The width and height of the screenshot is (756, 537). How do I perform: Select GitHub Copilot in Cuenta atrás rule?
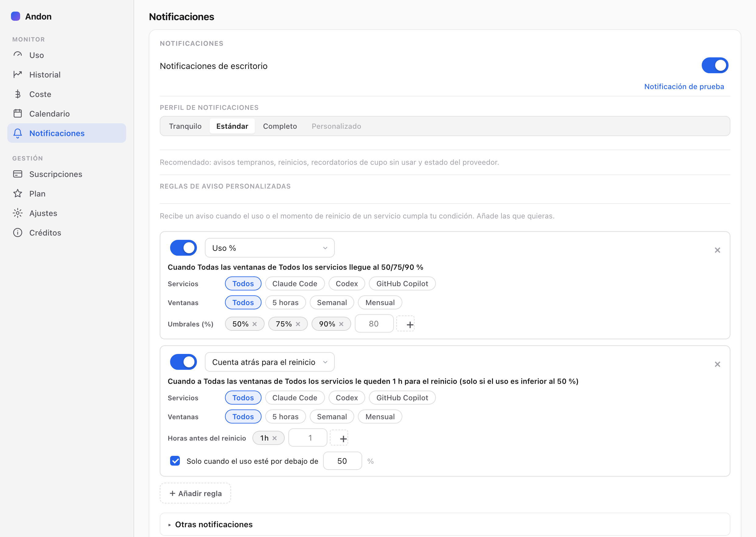(x=402, y=398)
